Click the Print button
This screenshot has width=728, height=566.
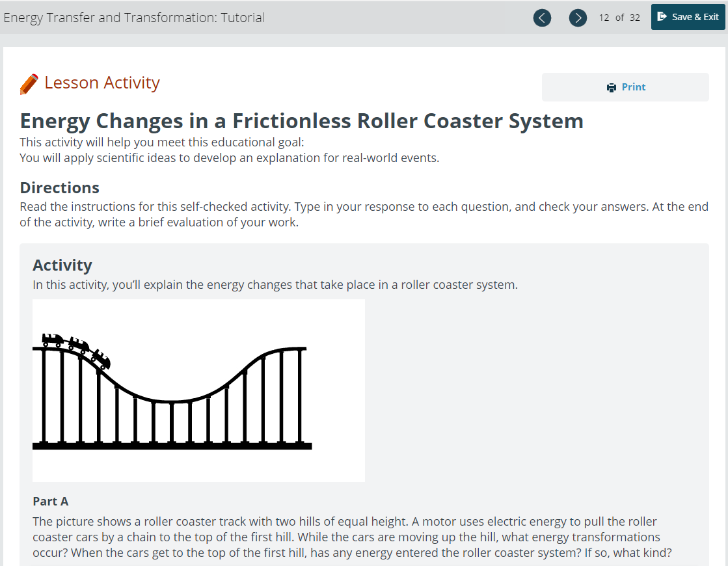[x=625, y=87]
